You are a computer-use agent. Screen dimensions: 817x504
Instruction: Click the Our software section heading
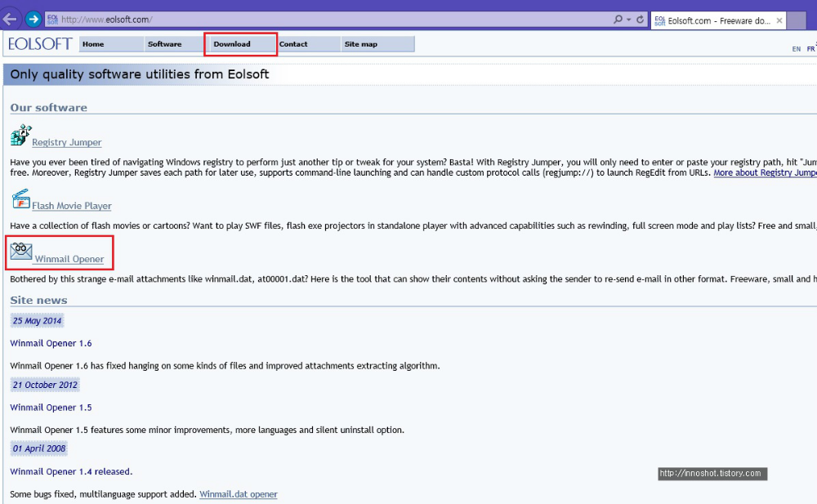coord(49,107)
